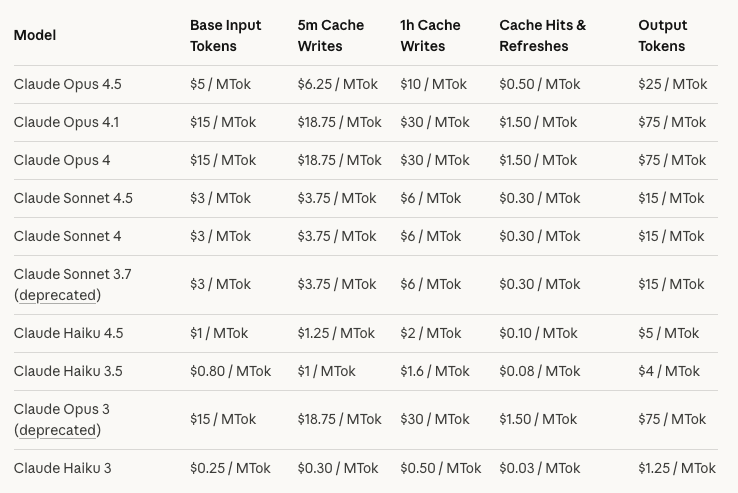Click the 5m Cache Writes column header
738x493 pixels.
(330, 36)
